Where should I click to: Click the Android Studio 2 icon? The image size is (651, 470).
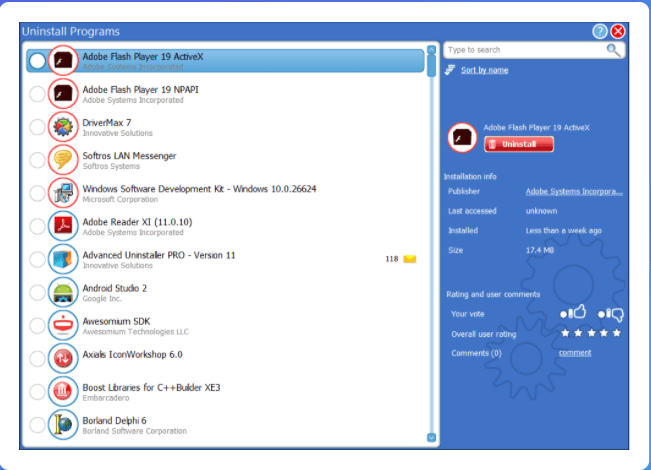tap(63, 292)
